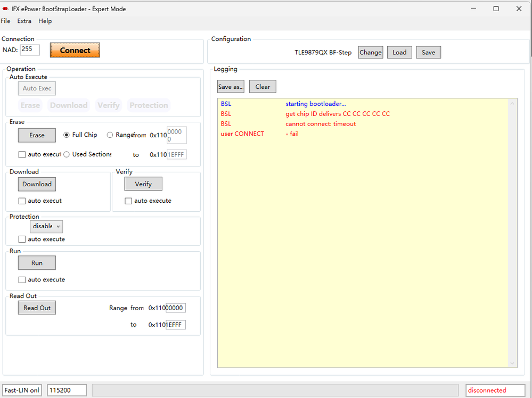532x398 pixels.
Task: Click the 115200 baud rate field
Action: point(66,390)
